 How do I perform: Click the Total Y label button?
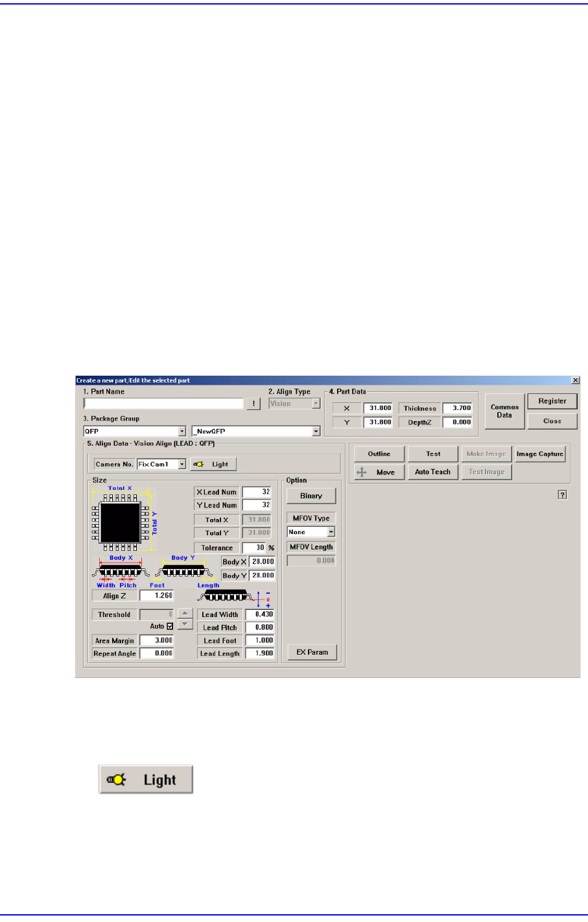217,533
